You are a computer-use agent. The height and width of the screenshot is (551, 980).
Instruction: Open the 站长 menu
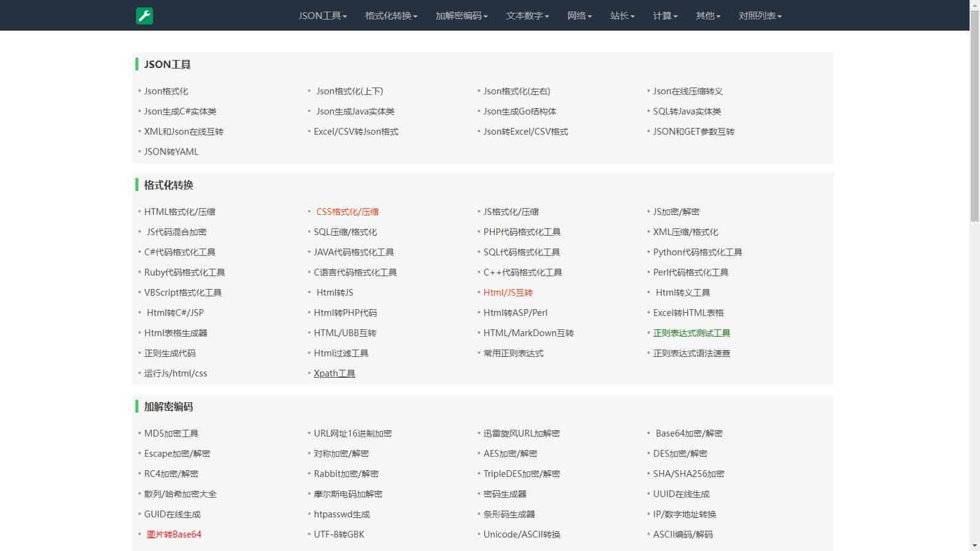[622, 16]
